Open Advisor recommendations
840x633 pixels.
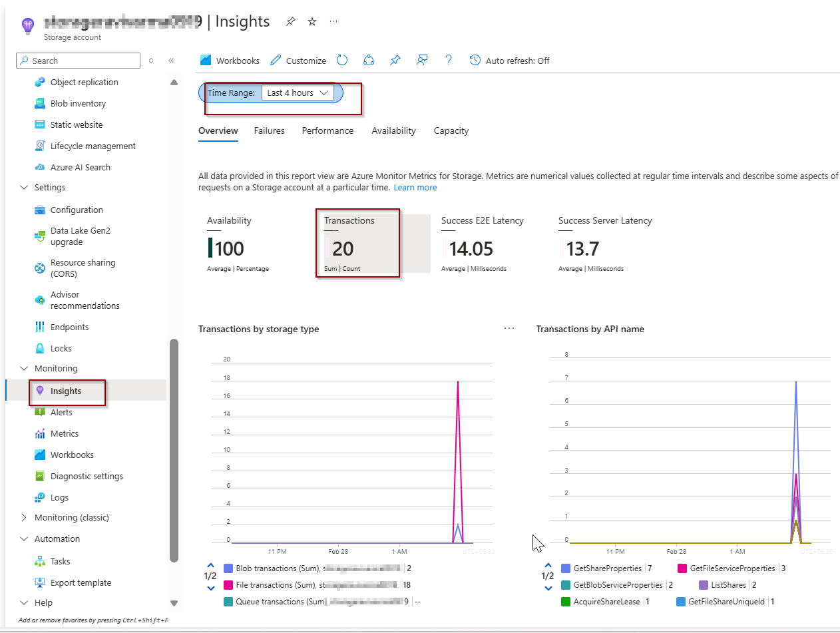click(x=85, y=300)
